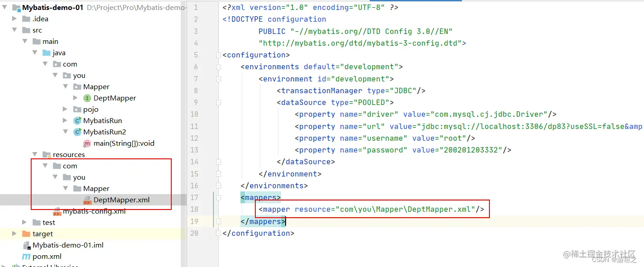
Task: Fold the mappers tag at line 17
Action: [x=218, y=198]
